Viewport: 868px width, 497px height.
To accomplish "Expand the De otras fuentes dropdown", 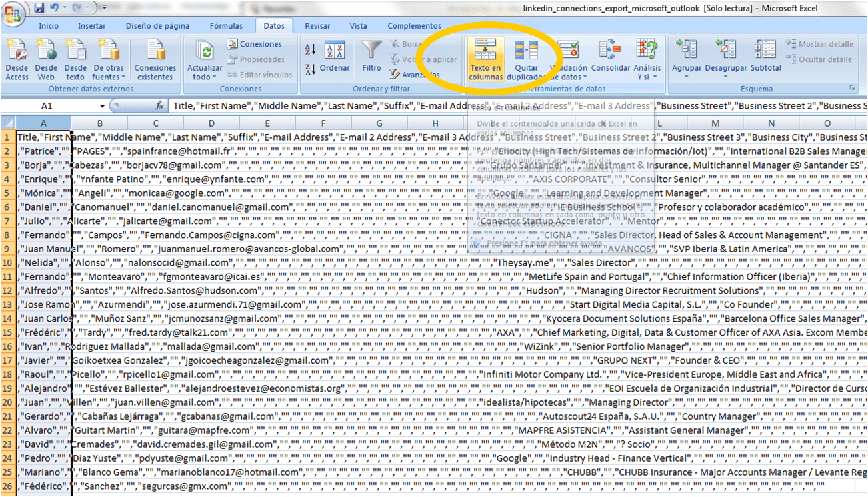I will pos(109,59).
